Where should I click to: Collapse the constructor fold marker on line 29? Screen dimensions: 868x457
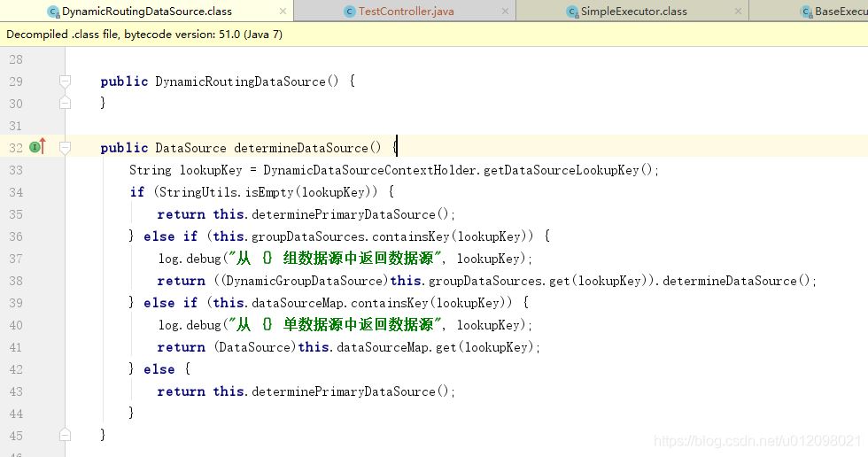coord(65,81)
